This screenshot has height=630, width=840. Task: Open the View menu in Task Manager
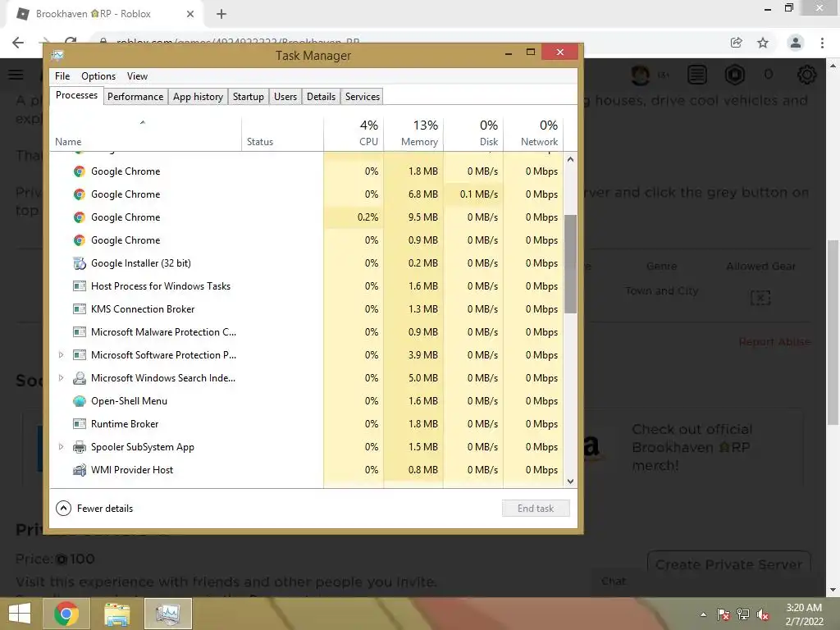(x=137, y=76)
